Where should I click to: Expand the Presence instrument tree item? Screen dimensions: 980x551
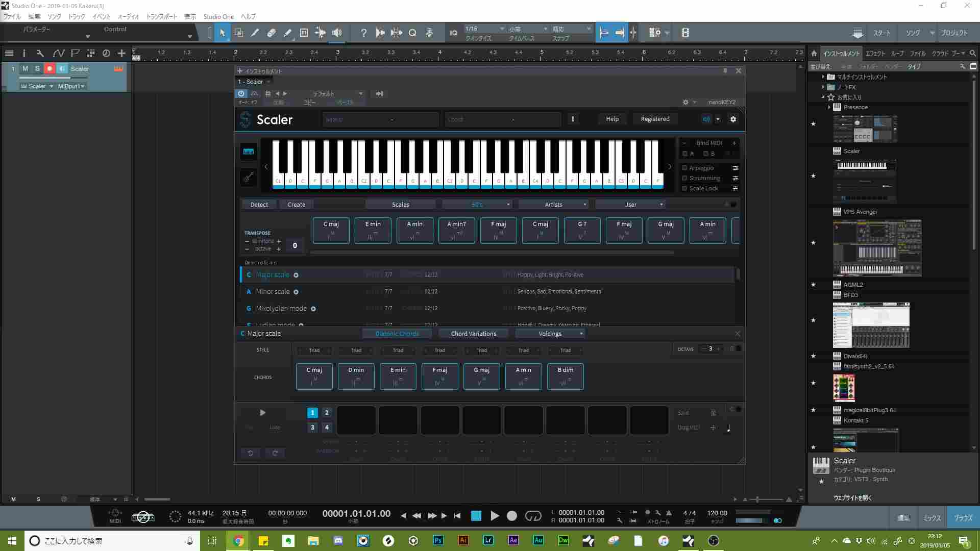(x=829, y=107)
